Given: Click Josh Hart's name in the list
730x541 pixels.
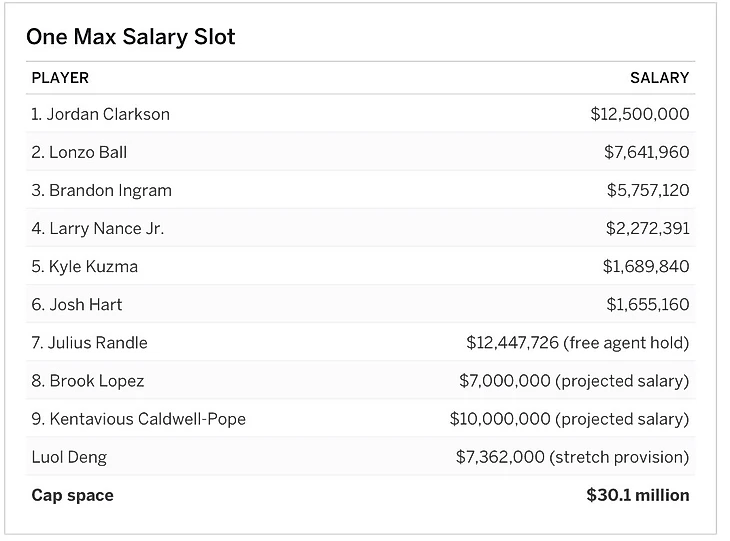Looking at the screenshot, I should [77, 304].
